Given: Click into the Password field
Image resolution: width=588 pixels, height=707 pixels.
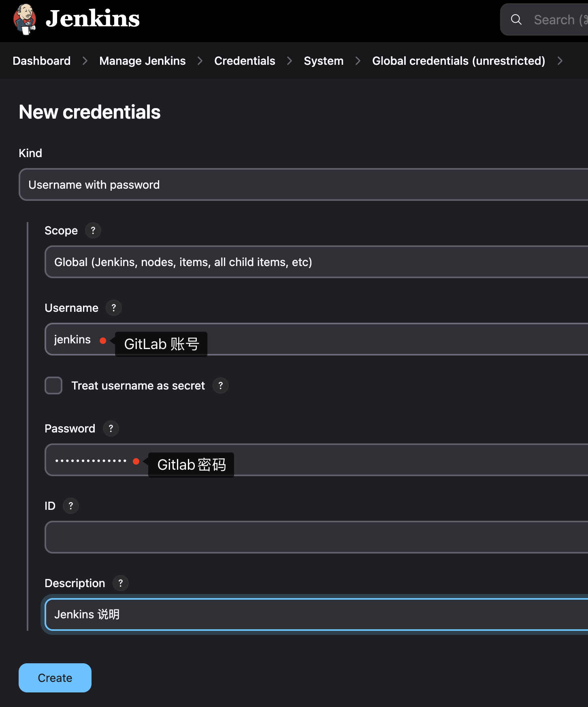Looking at the screenshot, I should tap(364, 460).
